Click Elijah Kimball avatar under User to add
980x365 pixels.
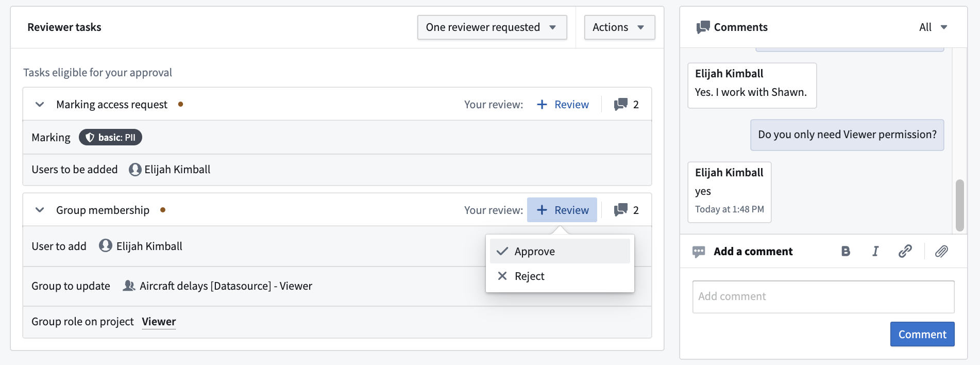(x=105, y=246)
